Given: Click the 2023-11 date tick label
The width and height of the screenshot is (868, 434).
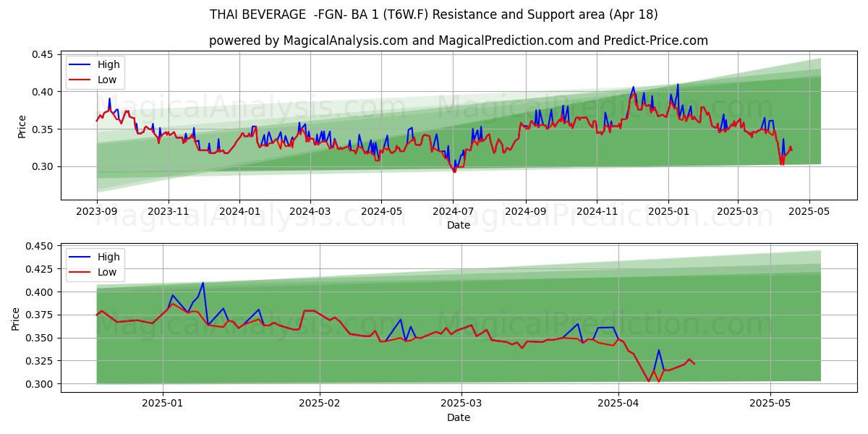Looking at the screenshot, I should [169, 211].
